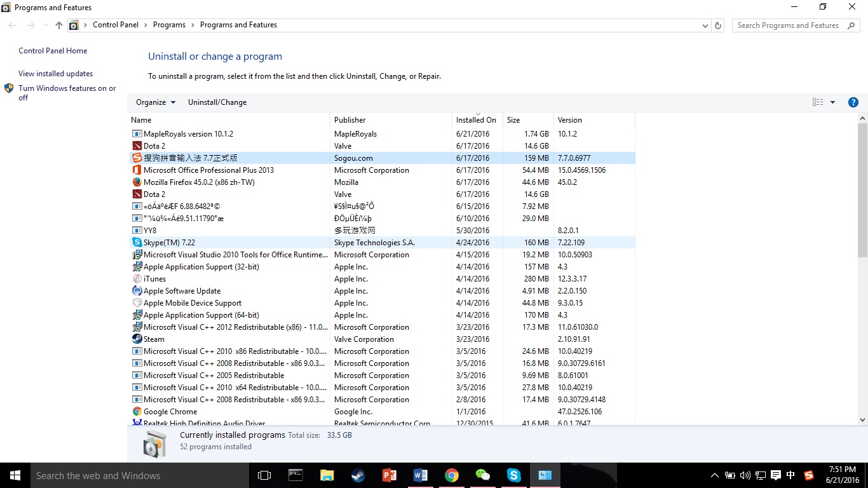Screen dimensions: 868x488
Task: Click the Microsoft Office Professional Plus icon
Action: coord(137,170)
